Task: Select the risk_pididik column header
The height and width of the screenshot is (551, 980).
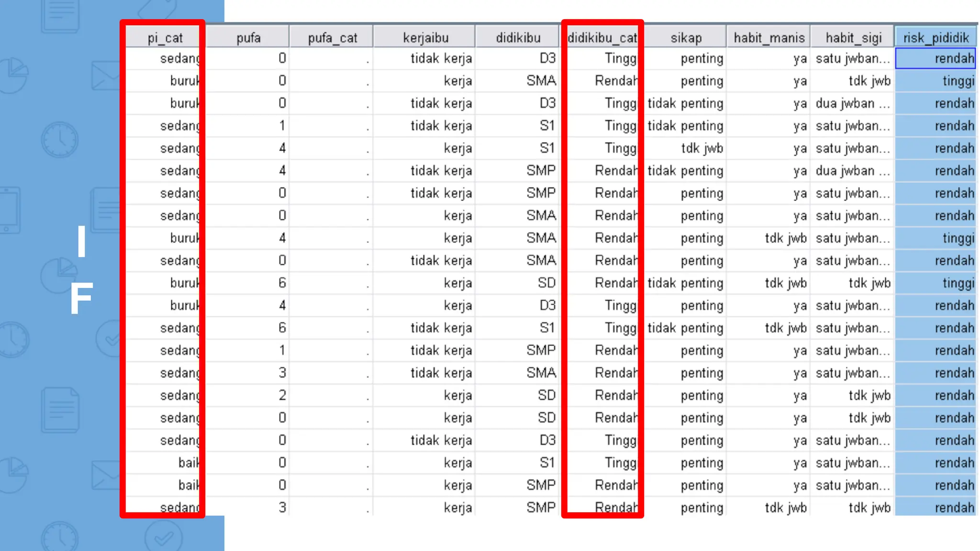Action: [935, 38]
